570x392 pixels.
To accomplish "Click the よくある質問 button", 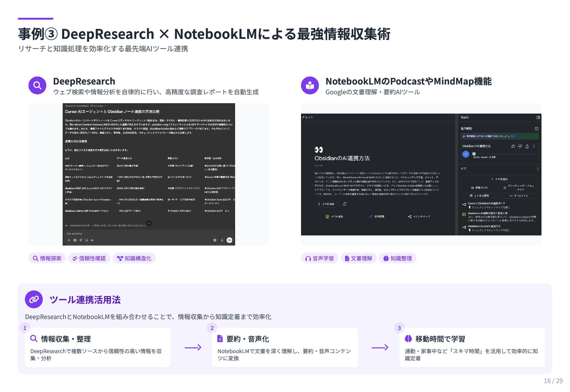I will coord(479,196).
